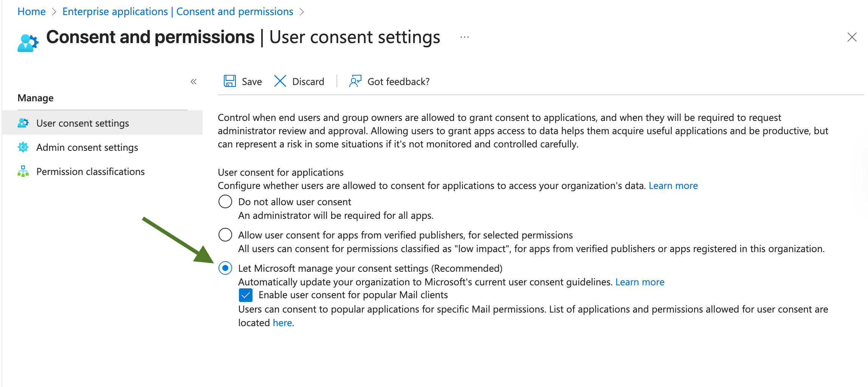Collapse the Manage sidebar with the chevron
The width and height of the screenshot is (868, 387).
pos(193,81)
